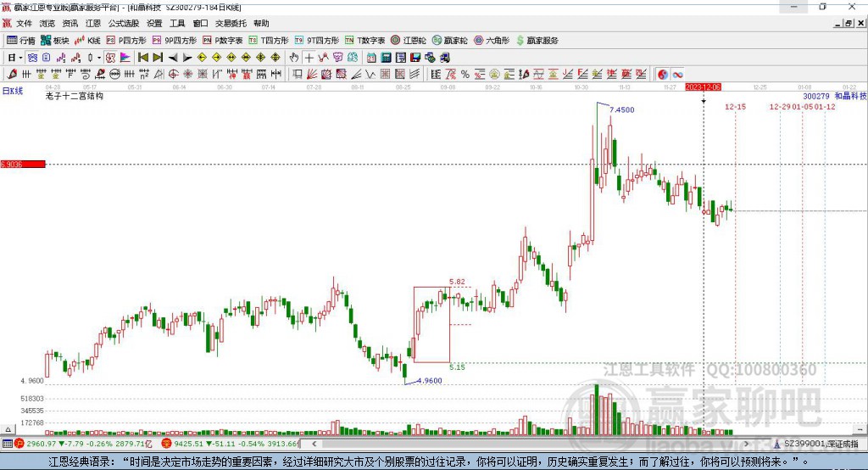Open the 帮助 menu
The width and height of the screenshot is (868, 470).
[x=261, y=23]
